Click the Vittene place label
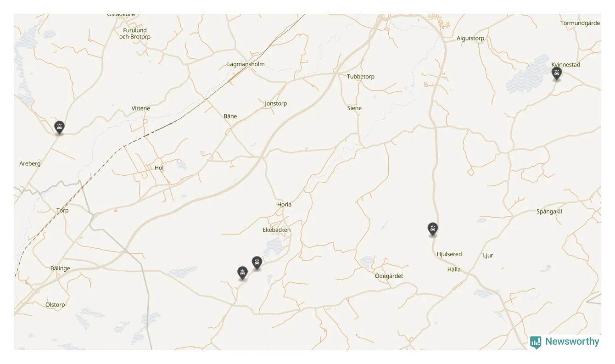This screenshot has width=615, height=364. point(141,109)
